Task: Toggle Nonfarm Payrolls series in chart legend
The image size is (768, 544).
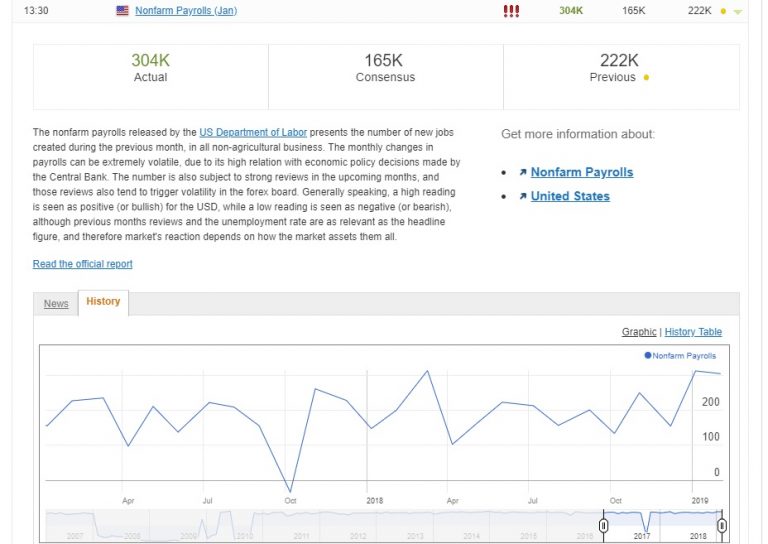Action: 681,355
